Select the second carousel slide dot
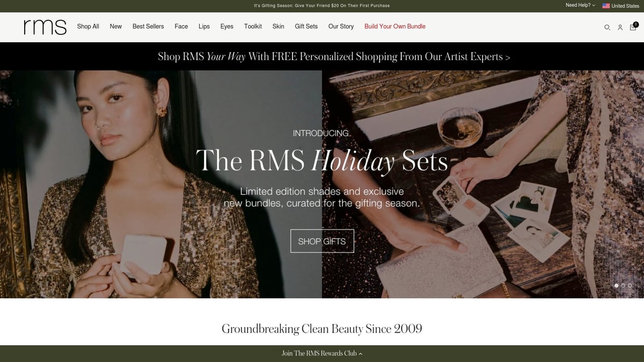This screenshot has width=644, height=362. point(623,286)
